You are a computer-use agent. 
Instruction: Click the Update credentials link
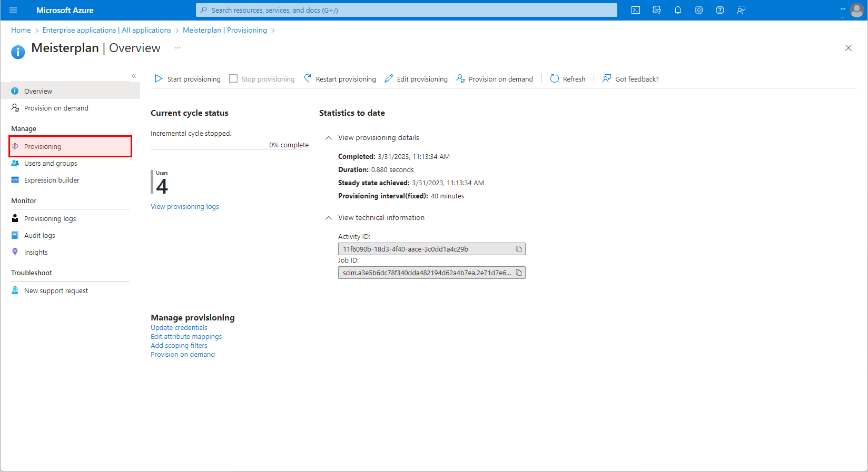179,327
